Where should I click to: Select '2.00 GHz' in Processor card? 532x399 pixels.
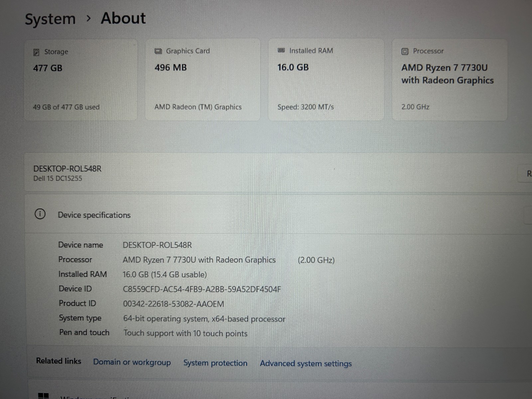[x=415, y=107]
